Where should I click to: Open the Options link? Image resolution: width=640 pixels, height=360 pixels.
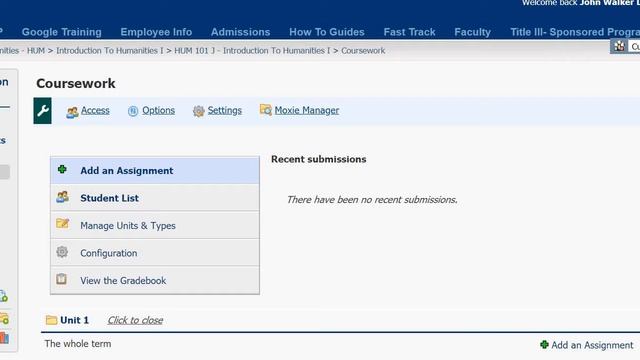tap(158, 110)
